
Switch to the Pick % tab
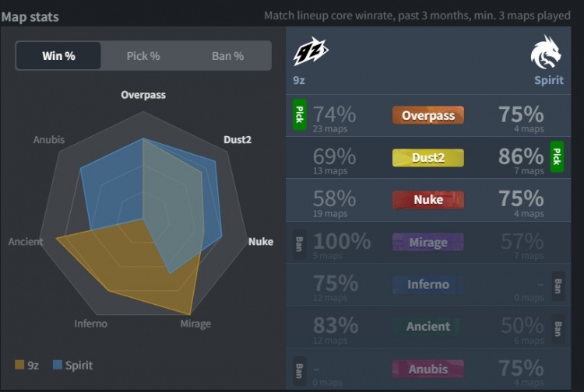(143, 56)
